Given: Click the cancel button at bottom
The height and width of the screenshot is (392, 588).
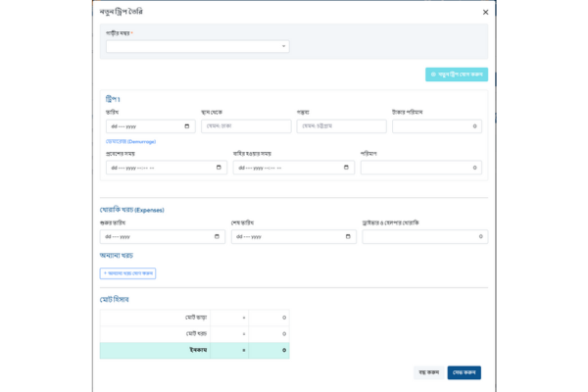Looking at the screenshot, I should click(427, 372).
